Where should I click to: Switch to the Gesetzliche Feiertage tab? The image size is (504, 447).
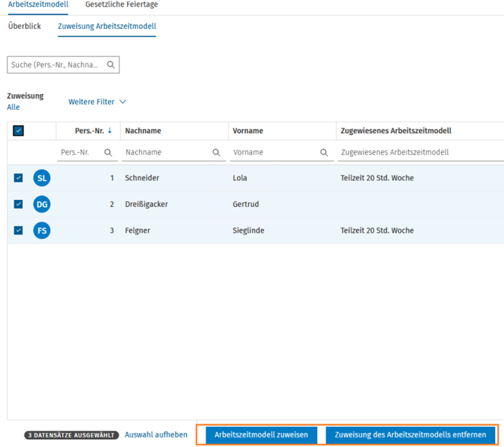click(121, 5)
